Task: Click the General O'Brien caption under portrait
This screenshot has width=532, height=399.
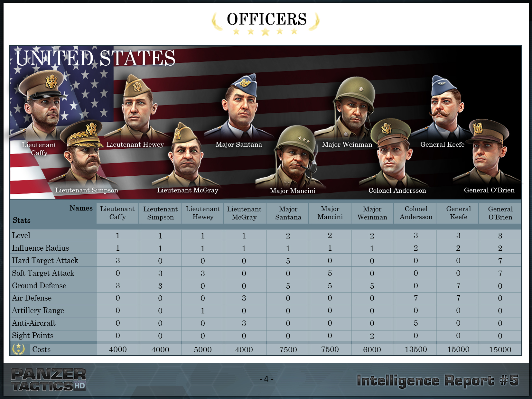Action: (489, 190)
